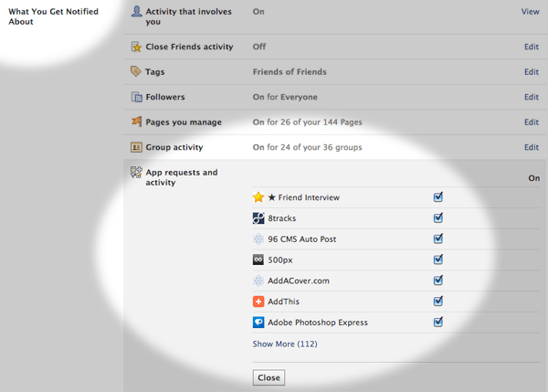Image resolution: width=548 pixels, height=392 pixels.
Task: Disable AddACover.com notifications checkbox
Action: 437,281
